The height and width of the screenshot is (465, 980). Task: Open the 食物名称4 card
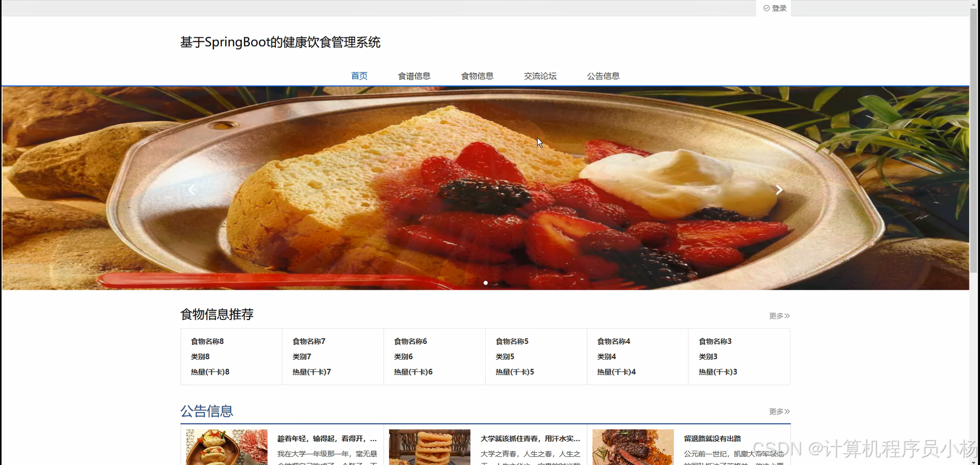point(638,357)
